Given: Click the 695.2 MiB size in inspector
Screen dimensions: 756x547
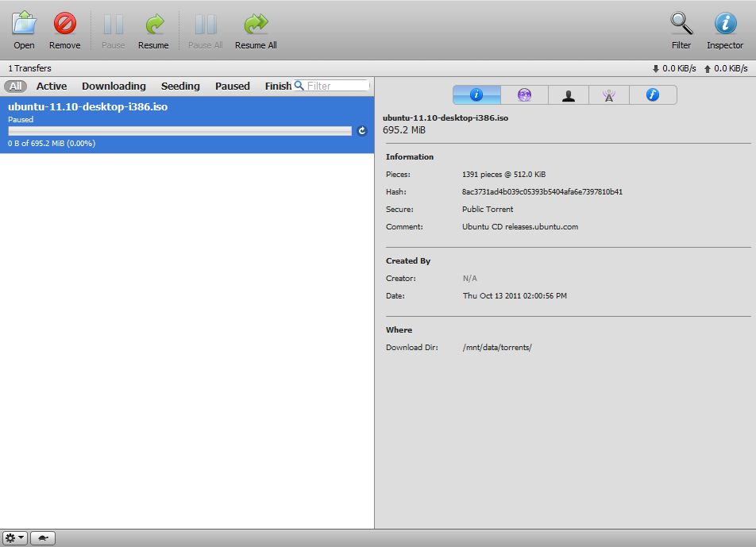Looking at the screenshot, I should tap(404, 130).
